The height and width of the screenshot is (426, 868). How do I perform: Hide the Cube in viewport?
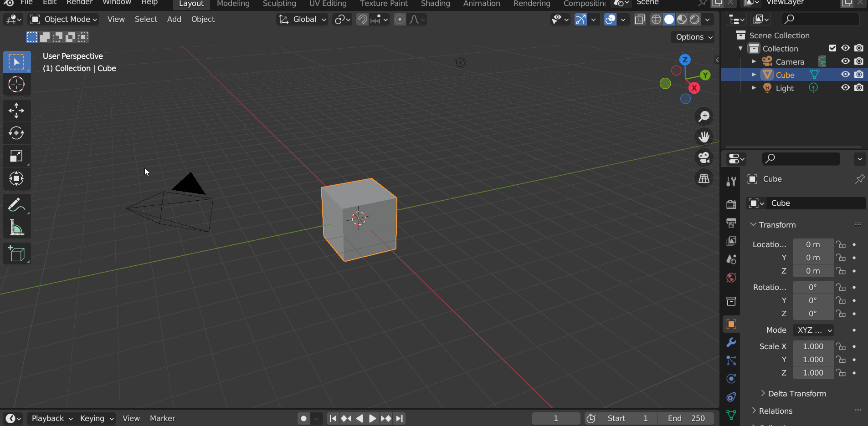846,75
